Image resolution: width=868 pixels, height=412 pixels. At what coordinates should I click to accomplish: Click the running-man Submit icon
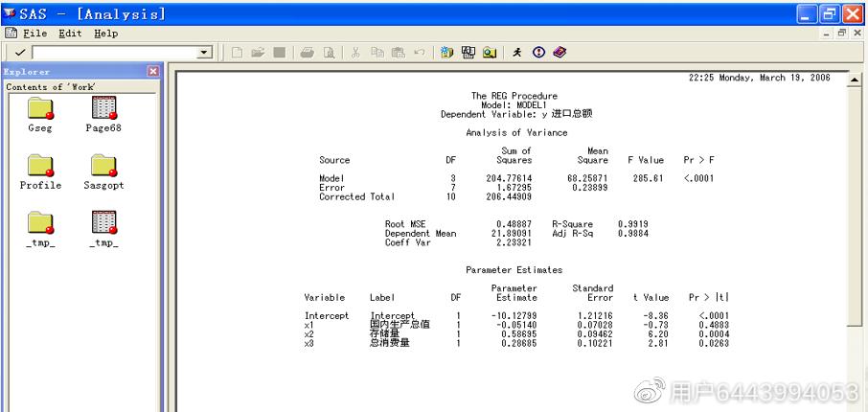point(517,53)
